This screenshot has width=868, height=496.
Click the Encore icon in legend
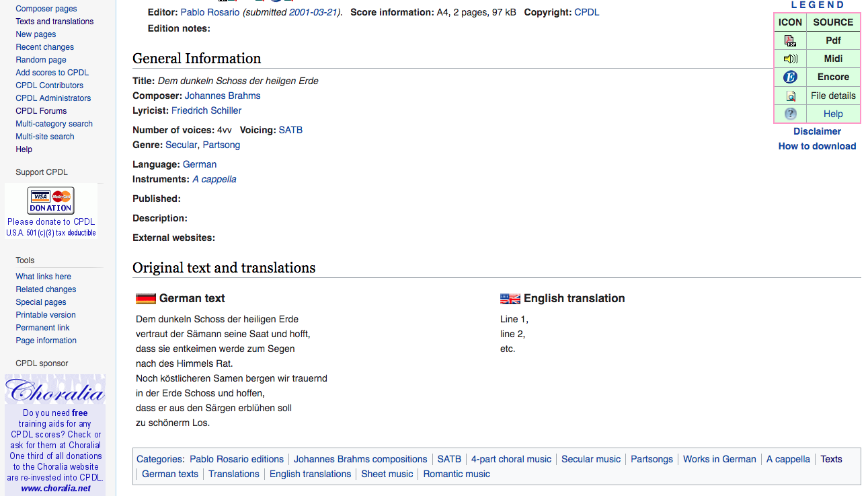coord(790,77)
